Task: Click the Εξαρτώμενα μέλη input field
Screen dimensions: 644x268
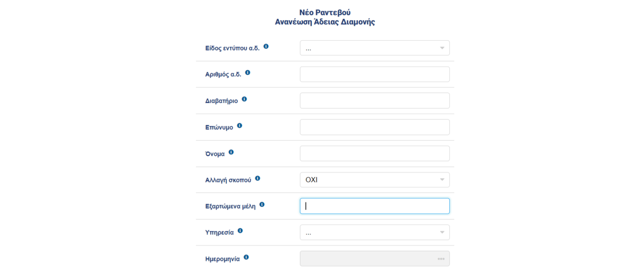Action: [375, 206]
